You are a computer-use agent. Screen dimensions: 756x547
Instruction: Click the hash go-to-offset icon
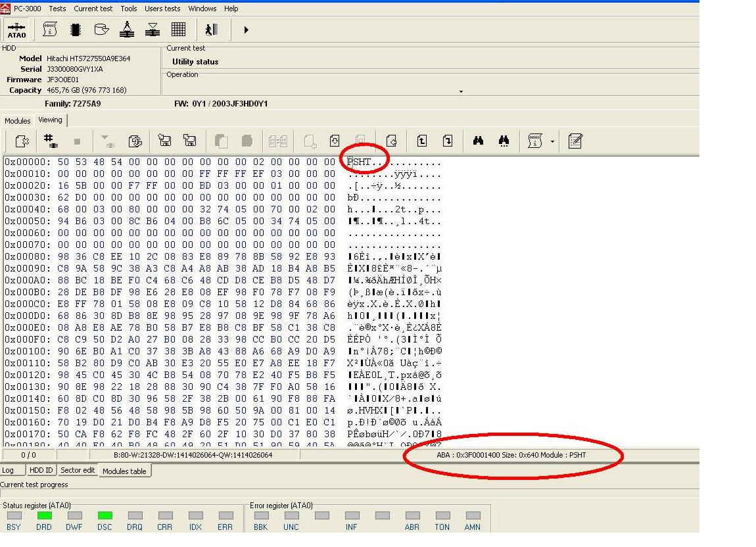50,141
